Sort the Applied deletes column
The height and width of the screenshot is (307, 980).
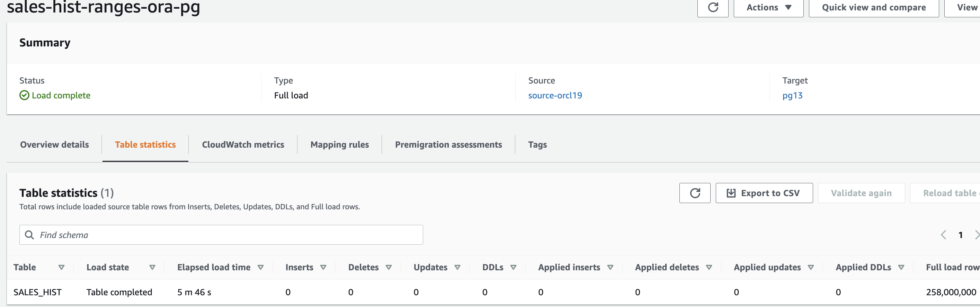(709, 267)
